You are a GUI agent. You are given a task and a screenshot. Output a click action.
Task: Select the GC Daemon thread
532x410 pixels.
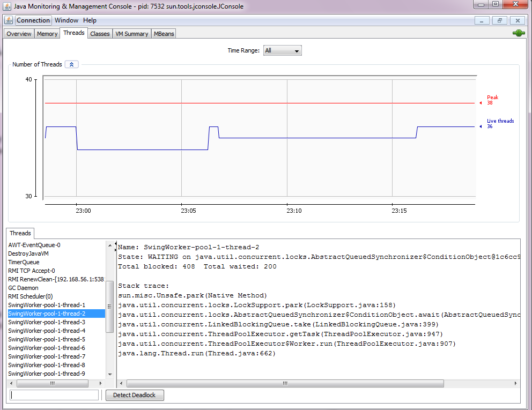tap(24, 288)
